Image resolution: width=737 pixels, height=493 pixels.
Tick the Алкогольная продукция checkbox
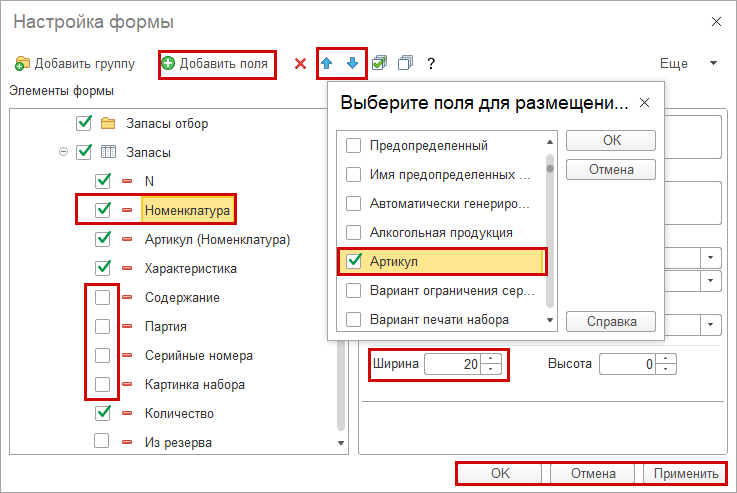[x=353, y=233]
